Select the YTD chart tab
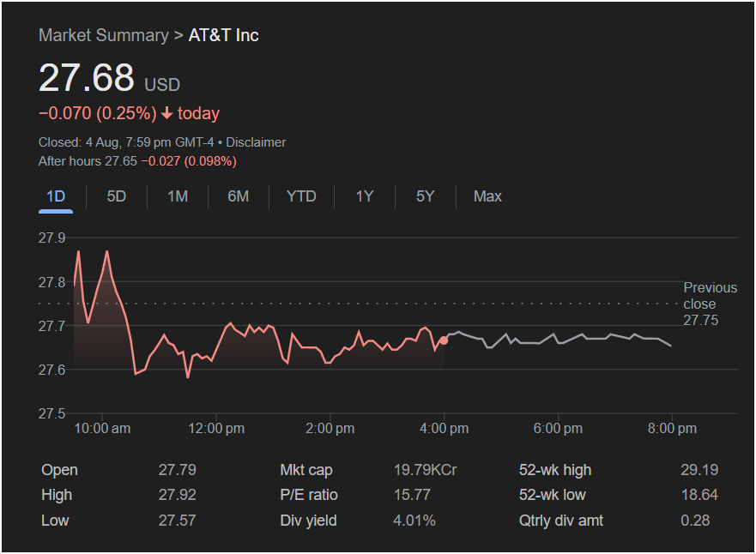The width and height of the screenshot is (756, 554). pos(301,196)
